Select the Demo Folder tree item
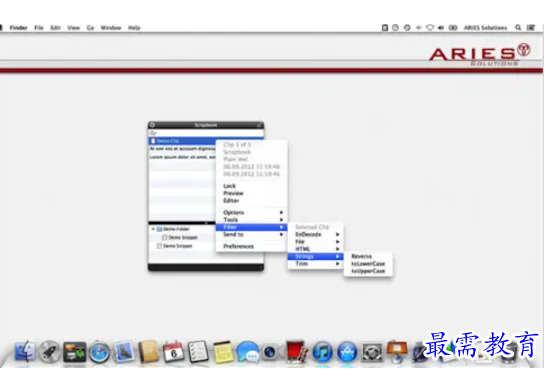Image resolution: width=547 pixels, height=376 pixels. click(176, 229)
